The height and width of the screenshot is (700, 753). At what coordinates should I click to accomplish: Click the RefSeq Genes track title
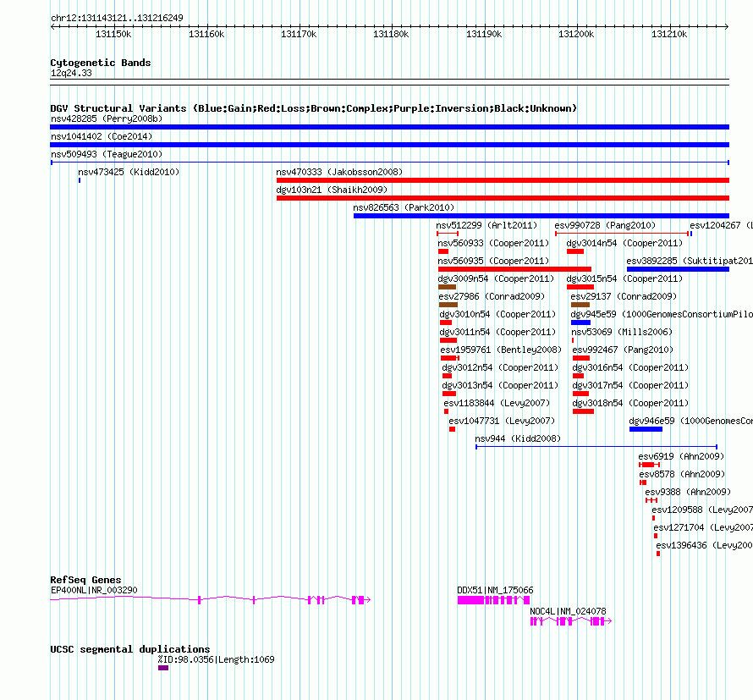tap(85, 580)
